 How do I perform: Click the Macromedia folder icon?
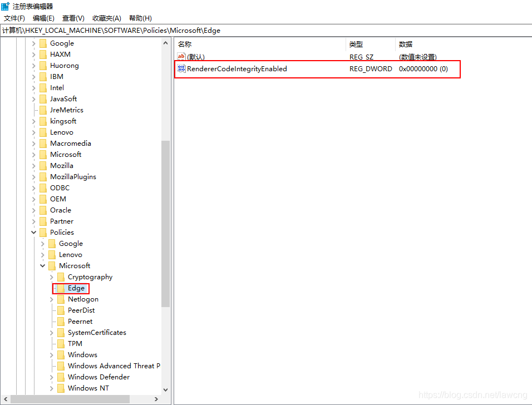[43, 144]
